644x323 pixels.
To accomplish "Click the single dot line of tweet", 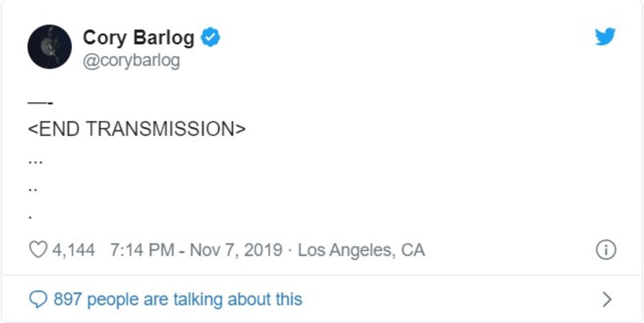I will (30, 217).
